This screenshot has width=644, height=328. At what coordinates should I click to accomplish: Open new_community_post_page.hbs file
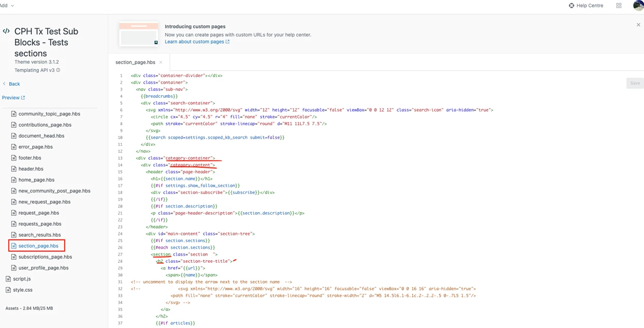54,191
